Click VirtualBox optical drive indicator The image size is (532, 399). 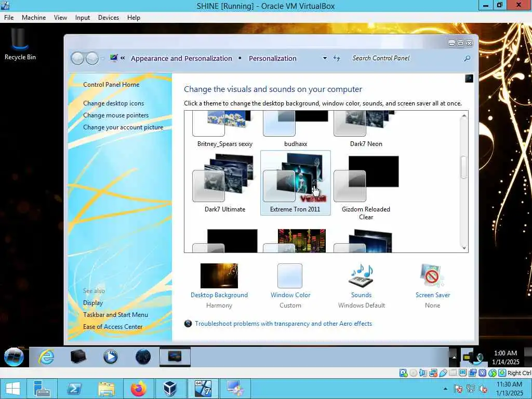pyautogui.click(x=413, y=373)
